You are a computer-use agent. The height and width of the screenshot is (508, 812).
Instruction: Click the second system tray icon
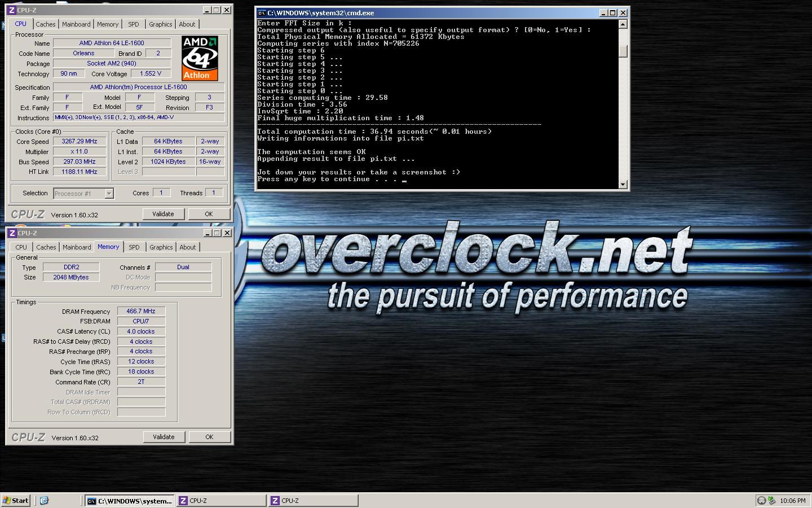click(x=771, y=501)
